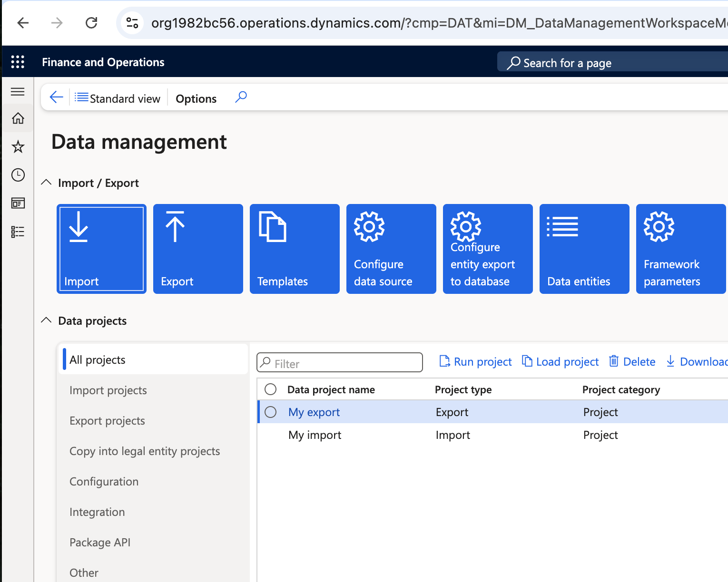Image resolution: width=728 pixels, height=582 pixels.
Task: Delete the selected data project
Action: (x=632, y=362)
